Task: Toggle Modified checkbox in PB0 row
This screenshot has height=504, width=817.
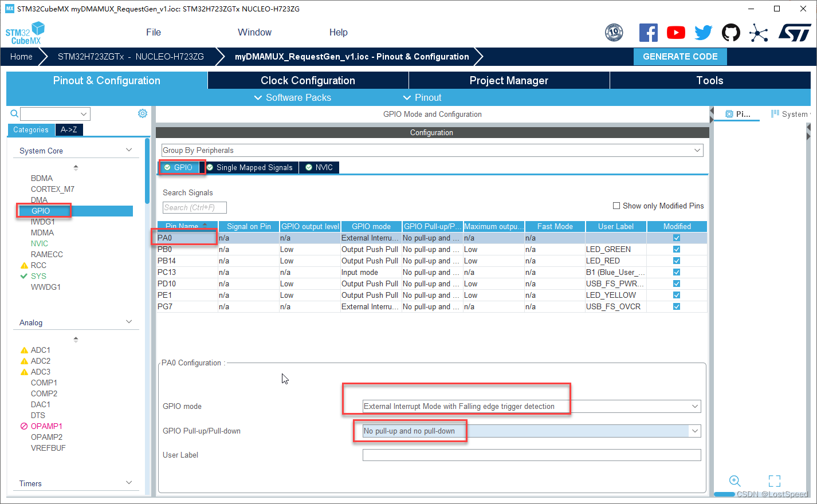Action: [677, 249]
